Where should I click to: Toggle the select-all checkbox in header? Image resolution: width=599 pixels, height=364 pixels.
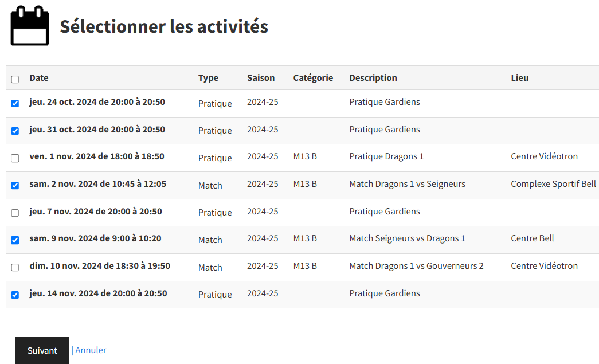coord(15,80)
